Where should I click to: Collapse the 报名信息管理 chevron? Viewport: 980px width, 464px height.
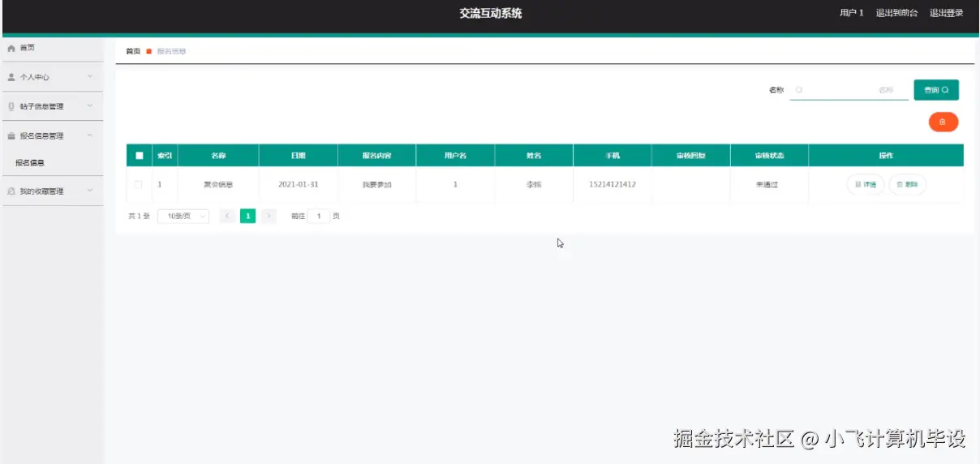[x=90, y=136]
